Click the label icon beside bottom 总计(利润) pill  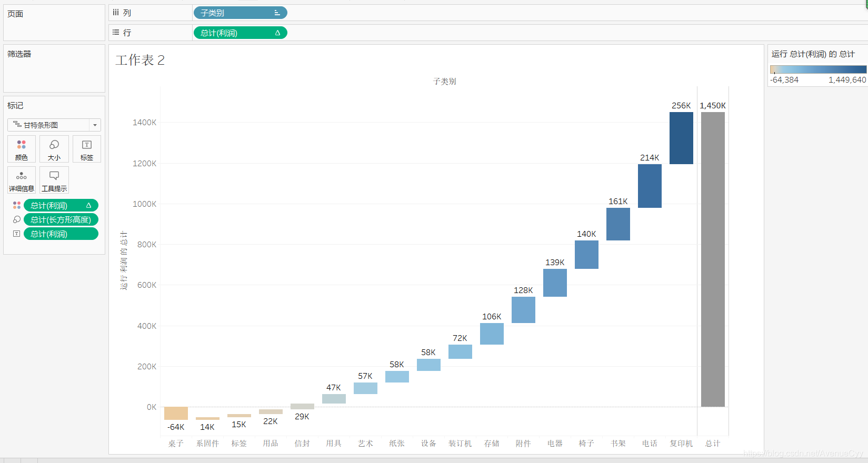coord(17,234)
